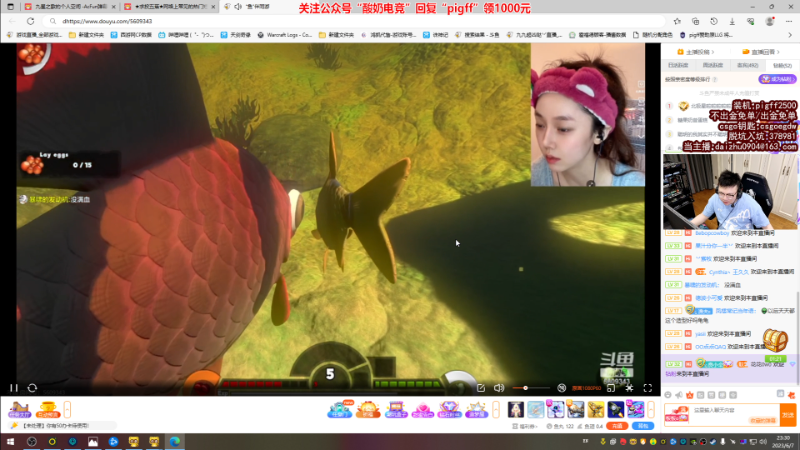Open the task center icon with NEW badge
Image resolution: width=800 pixels, height=450 pixels.
[340, 409]
